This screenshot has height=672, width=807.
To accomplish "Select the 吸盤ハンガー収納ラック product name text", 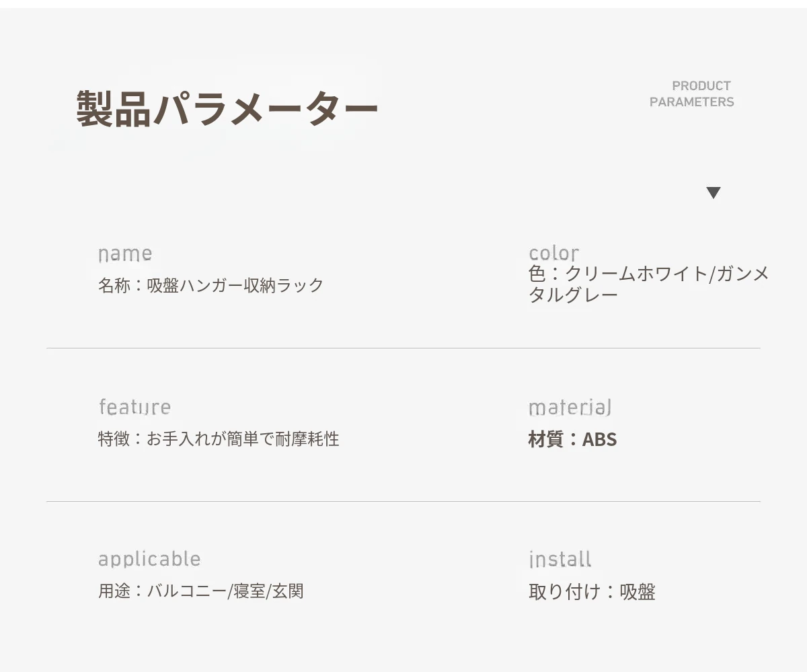I will [x=235, y=285].
